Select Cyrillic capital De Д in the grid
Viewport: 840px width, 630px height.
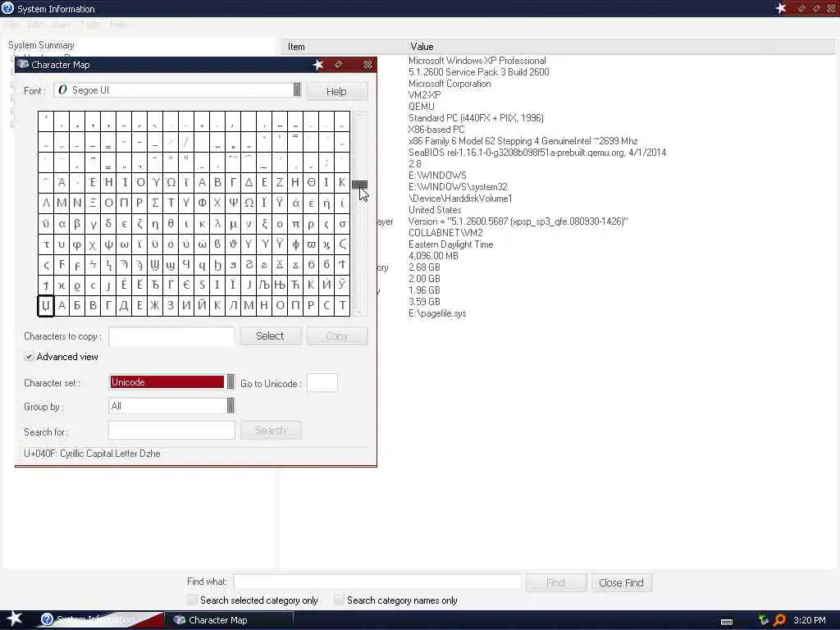pyautogui.click(x=124, y=306)
